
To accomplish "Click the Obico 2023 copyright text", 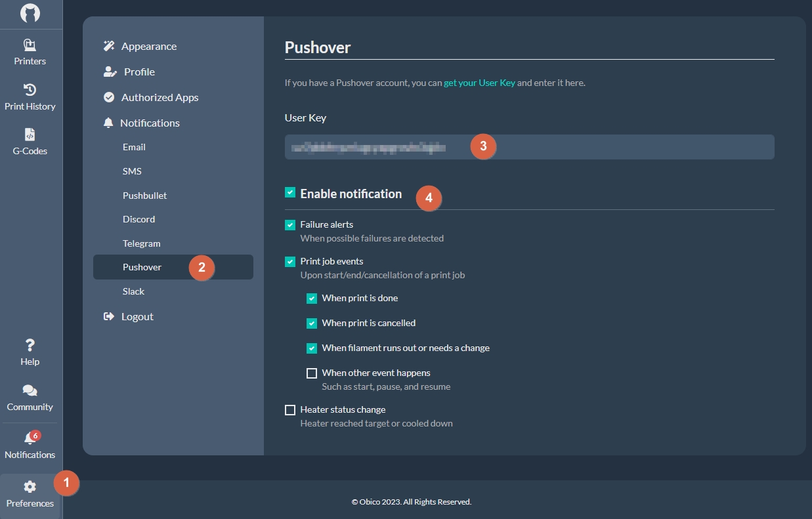I will coord(412,502).
